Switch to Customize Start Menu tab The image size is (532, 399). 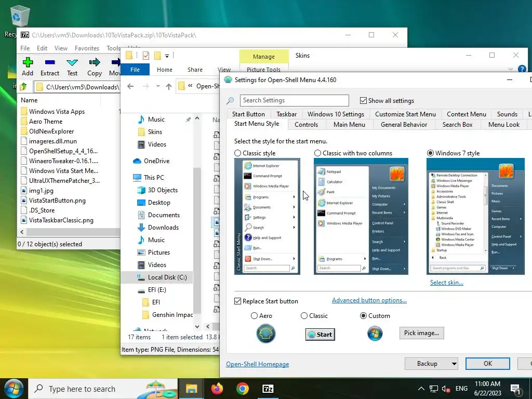pyautogui.click(x=405, y=114)
